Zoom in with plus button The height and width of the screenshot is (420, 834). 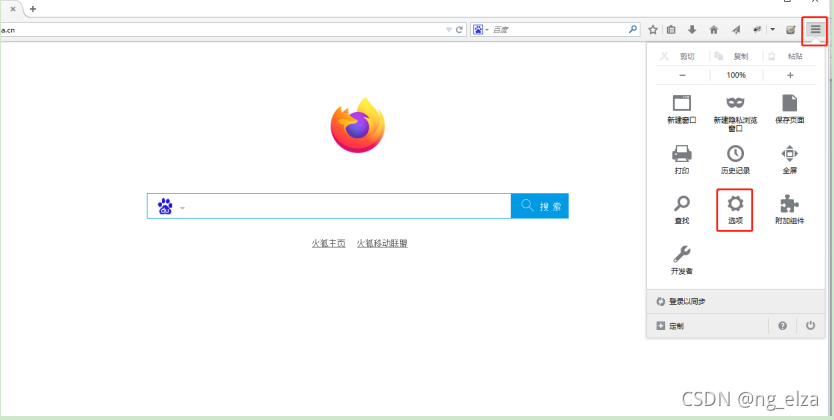coord(790,75)
